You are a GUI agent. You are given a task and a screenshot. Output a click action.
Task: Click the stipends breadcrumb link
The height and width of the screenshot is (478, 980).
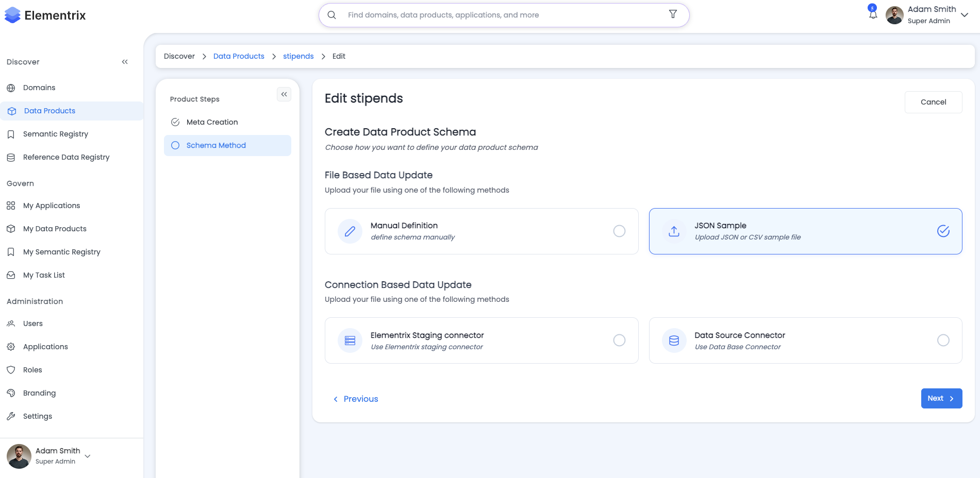[298, 56]
